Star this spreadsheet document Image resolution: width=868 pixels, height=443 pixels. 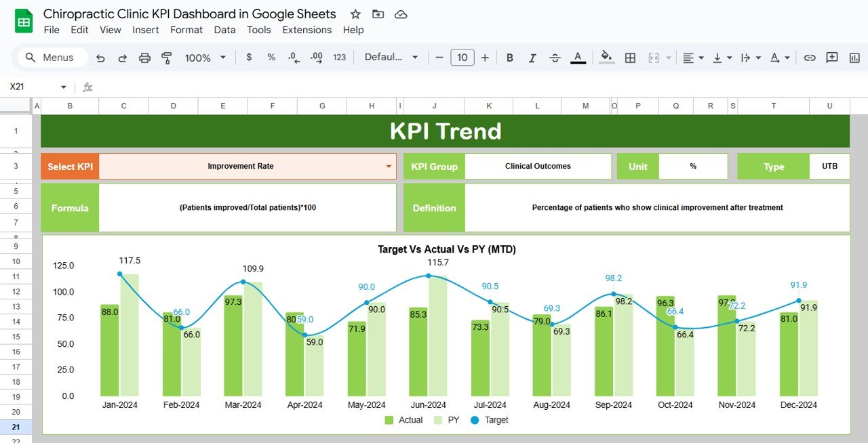(355, 14)
